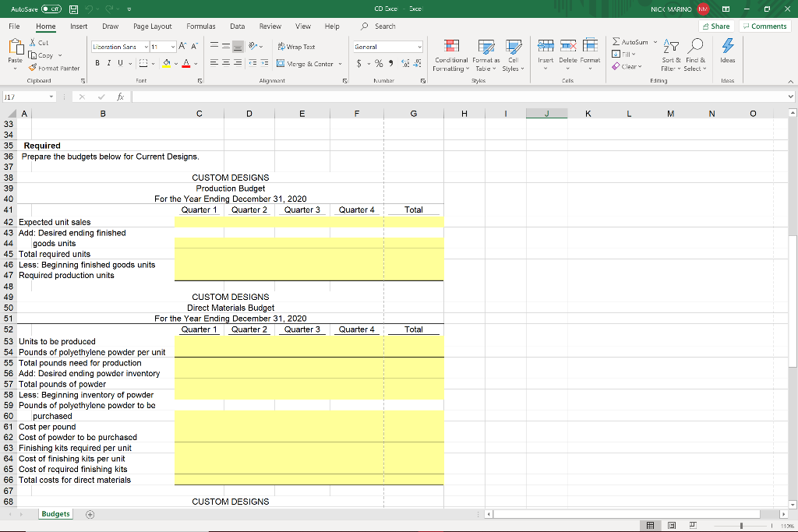Collapse the ribbon with the caret
This screenshot has height=532, width=798.
(x=790, y=81)
